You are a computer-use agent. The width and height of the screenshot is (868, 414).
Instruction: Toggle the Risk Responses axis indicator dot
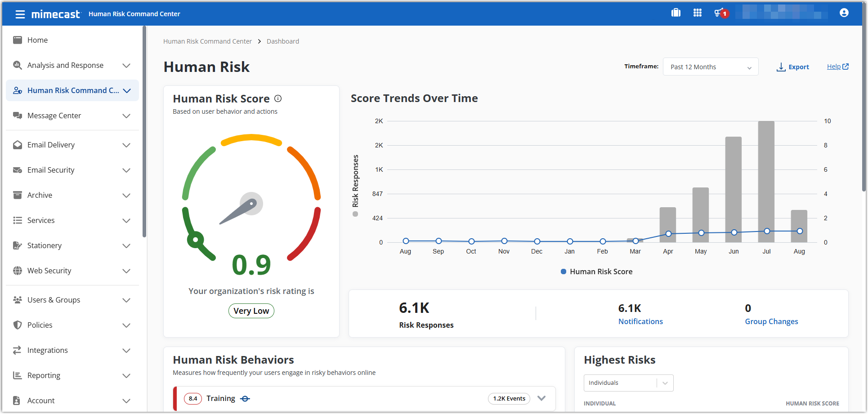[x=355, y=214]
